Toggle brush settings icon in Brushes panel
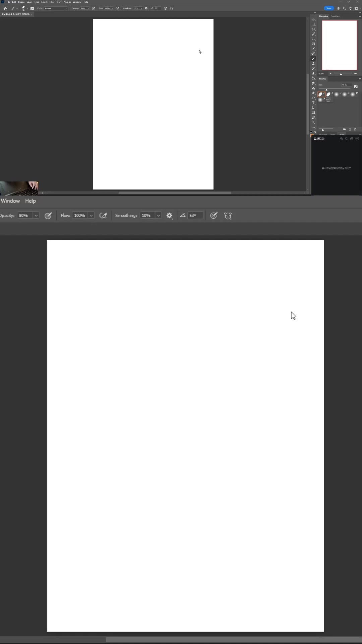This screenshot has height=644, width=362. [x=356, y=87]
